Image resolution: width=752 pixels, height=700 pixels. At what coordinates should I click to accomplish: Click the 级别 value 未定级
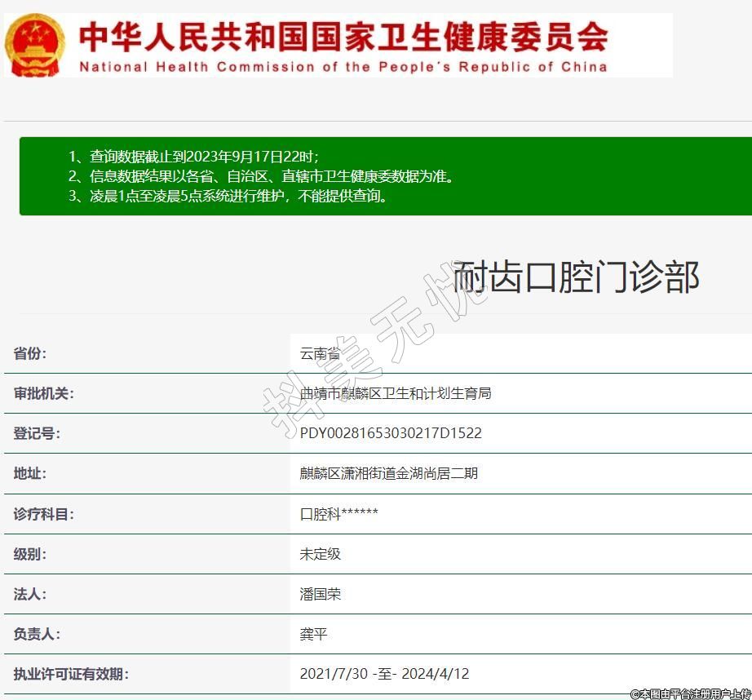click(x=320, y=554)
